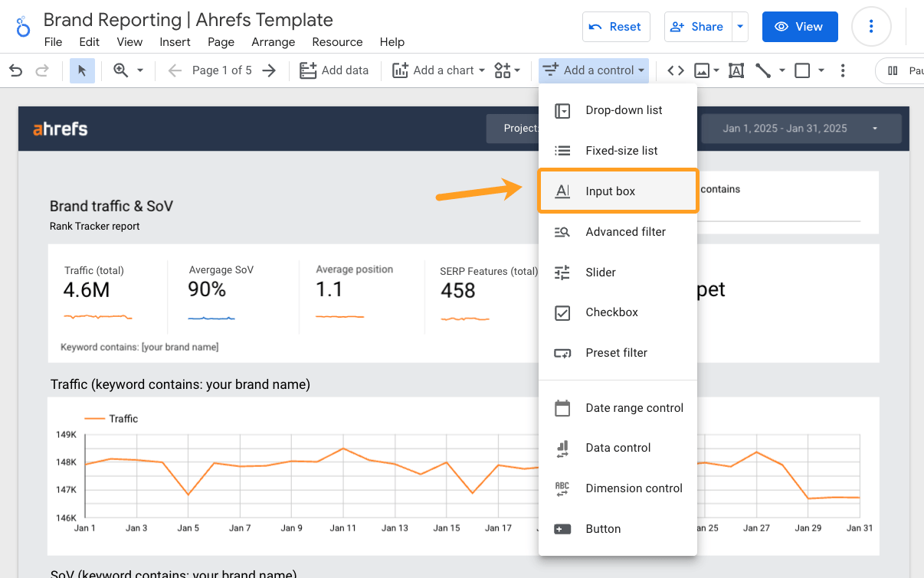Select the Image insertion icon
The image size is (924, 578).
pyautogui.click(x=703, y=70)
